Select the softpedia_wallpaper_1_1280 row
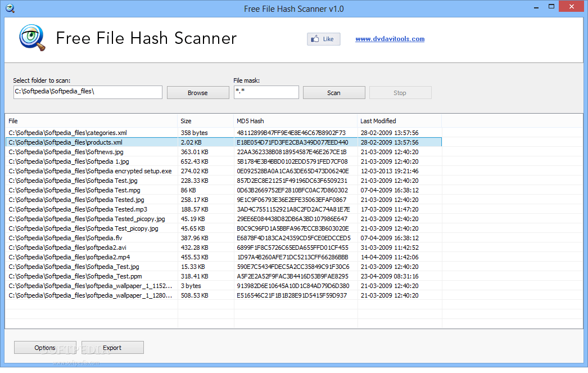Viewport: 588px width, 373px height. coord(224,295)
